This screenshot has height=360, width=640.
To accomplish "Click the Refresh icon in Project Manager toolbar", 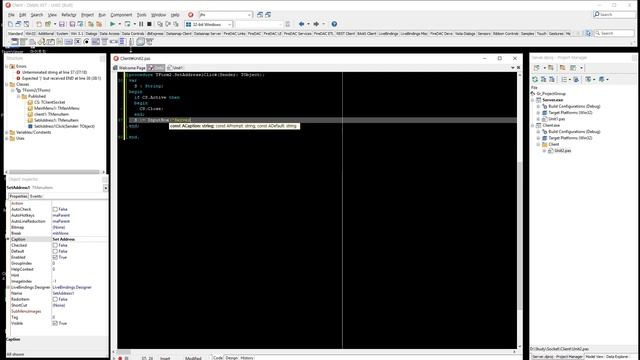I will point(535,79).
